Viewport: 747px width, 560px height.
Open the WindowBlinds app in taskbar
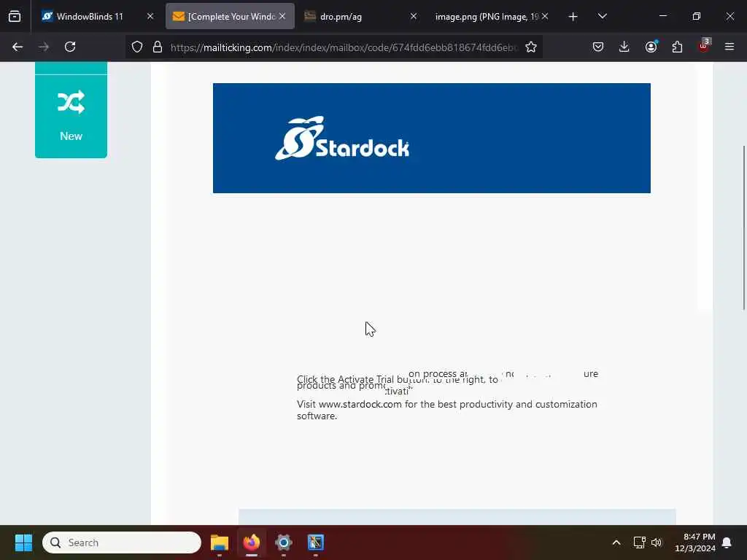(x=315, y=542)
